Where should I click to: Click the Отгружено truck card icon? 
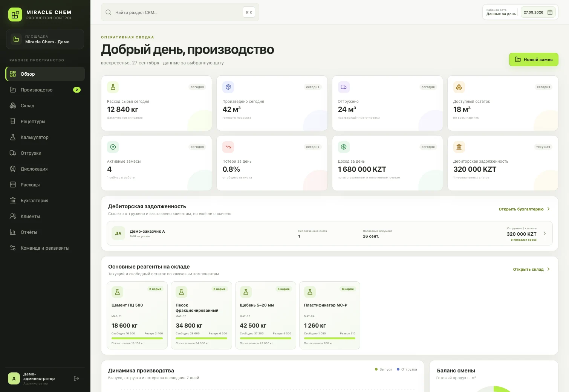coord(344,87)
